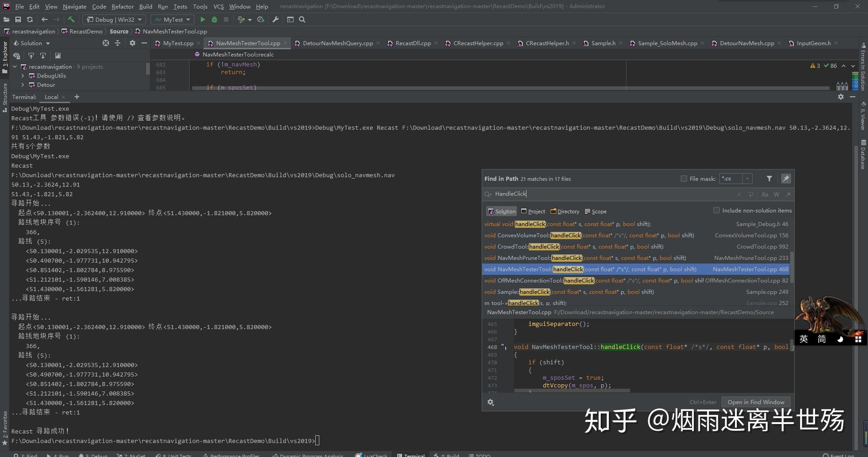The width and height of the screenshot is (868, 457).
Task: Expand the Detour tree node
Action: 23,85
